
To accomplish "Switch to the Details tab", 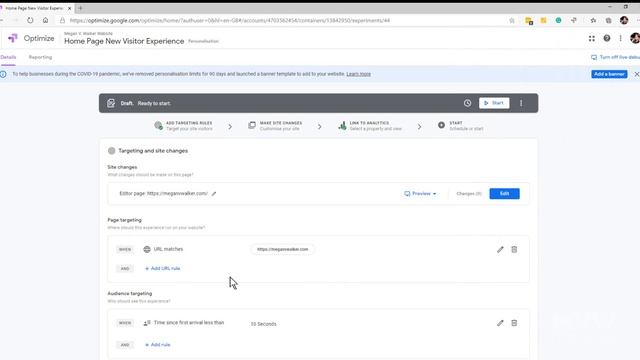I will (x=8, y=57).
